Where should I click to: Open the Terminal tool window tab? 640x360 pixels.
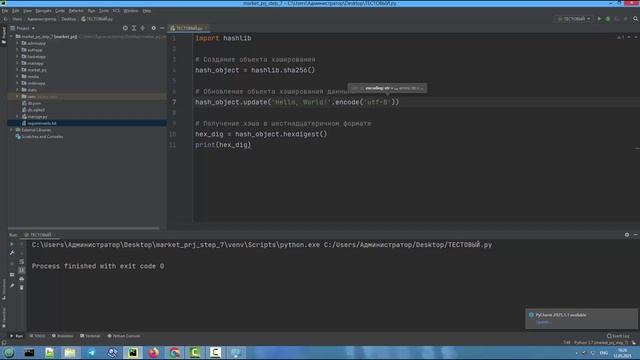coord(90,336)
